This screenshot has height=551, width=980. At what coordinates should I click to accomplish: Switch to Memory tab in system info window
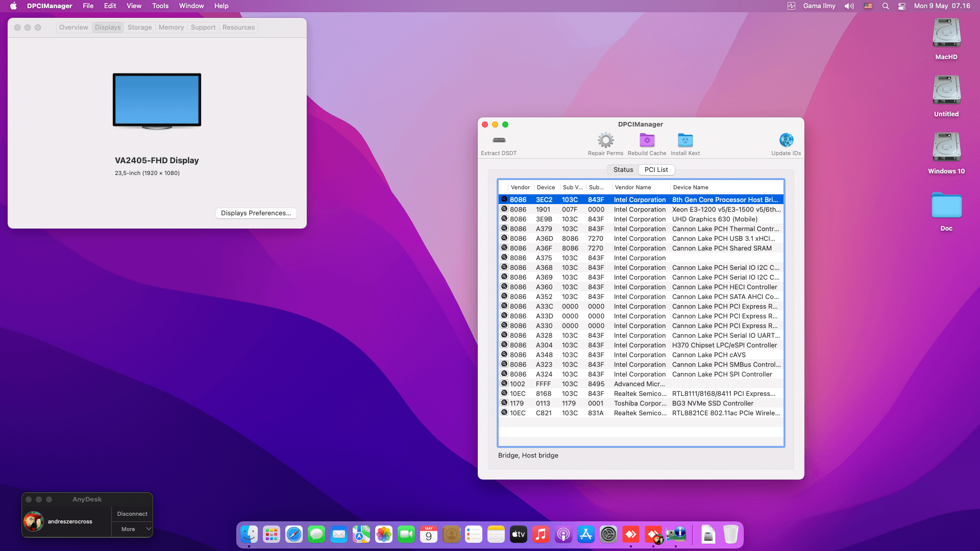(171, 28)
